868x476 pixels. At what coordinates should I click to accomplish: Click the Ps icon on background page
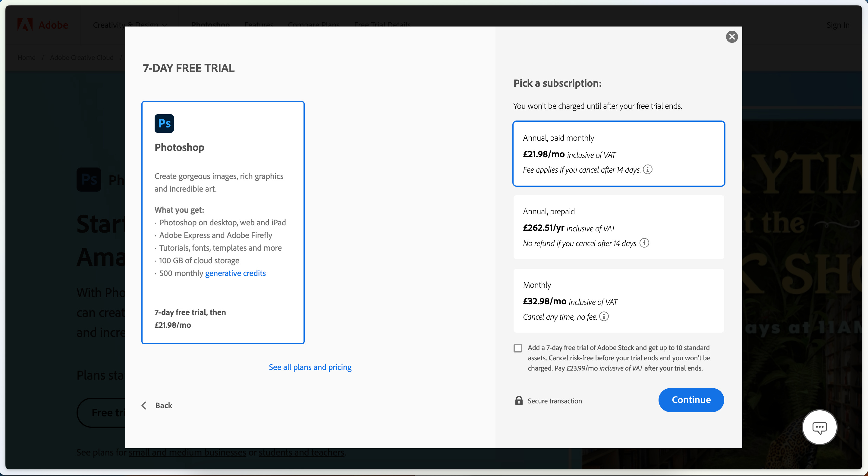click(x=89, y=180)
